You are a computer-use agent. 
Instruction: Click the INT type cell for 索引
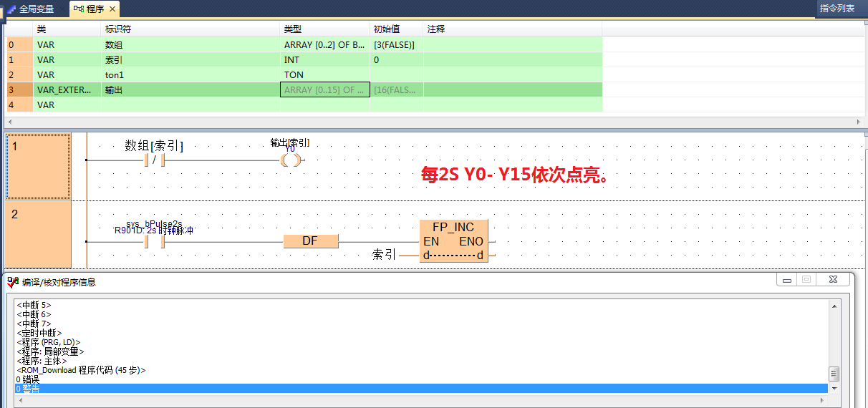pyautogui.click(x=324, y=60)
